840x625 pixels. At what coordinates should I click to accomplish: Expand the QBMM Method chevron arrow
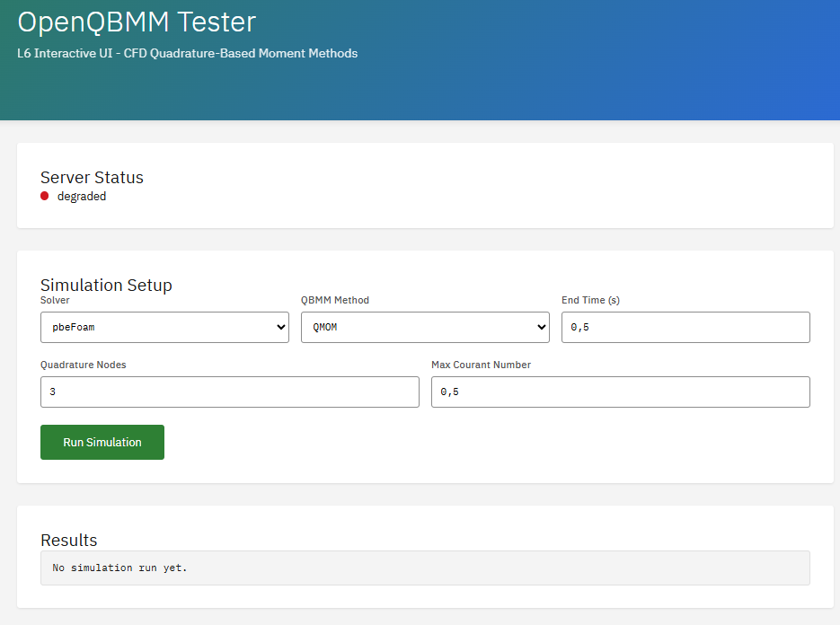[539, 327]
